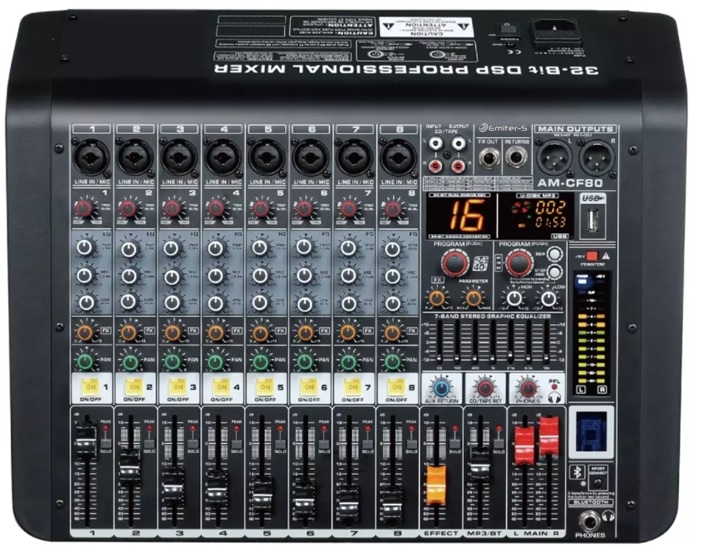The width and height of the screenshot is (713, 552).
Task: Turn the channel 3 green PAN knob
Action: point(174,360)
